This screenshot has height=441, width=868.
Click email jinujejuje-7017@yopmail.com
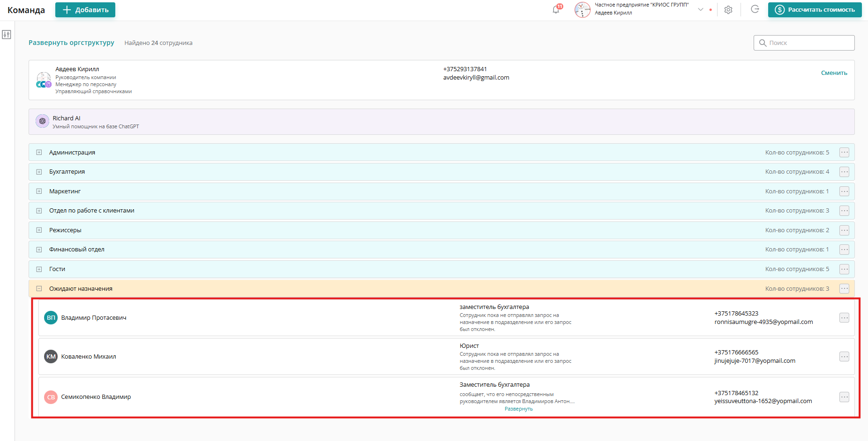[x=755, y=361]
